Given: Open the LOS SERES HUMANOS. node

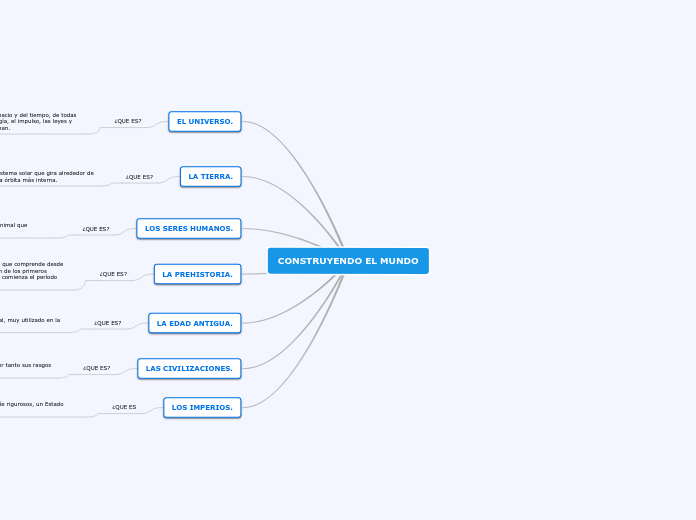Looking at the screenshot, I should (x=189, y=228).
